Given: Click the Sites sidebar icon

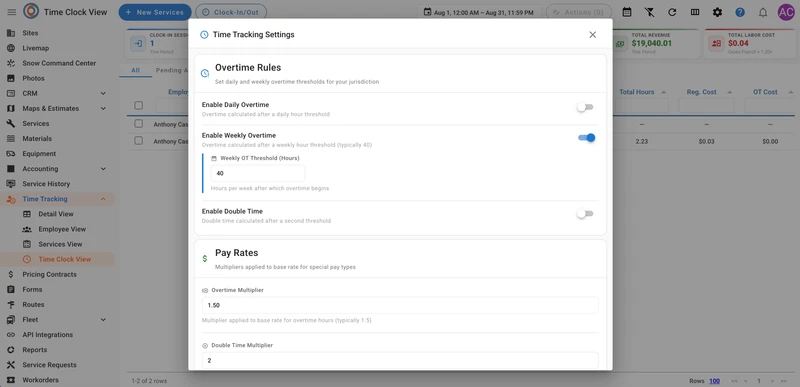Looking at the screenshot, I should pyautogui.click(x=11, y=33).
